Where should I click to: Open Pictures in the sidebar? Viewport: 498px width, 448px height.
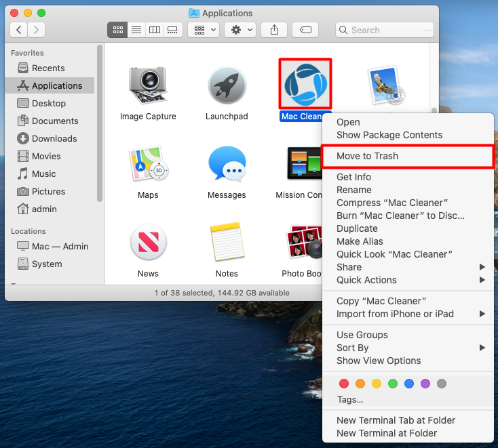[50, 191]
